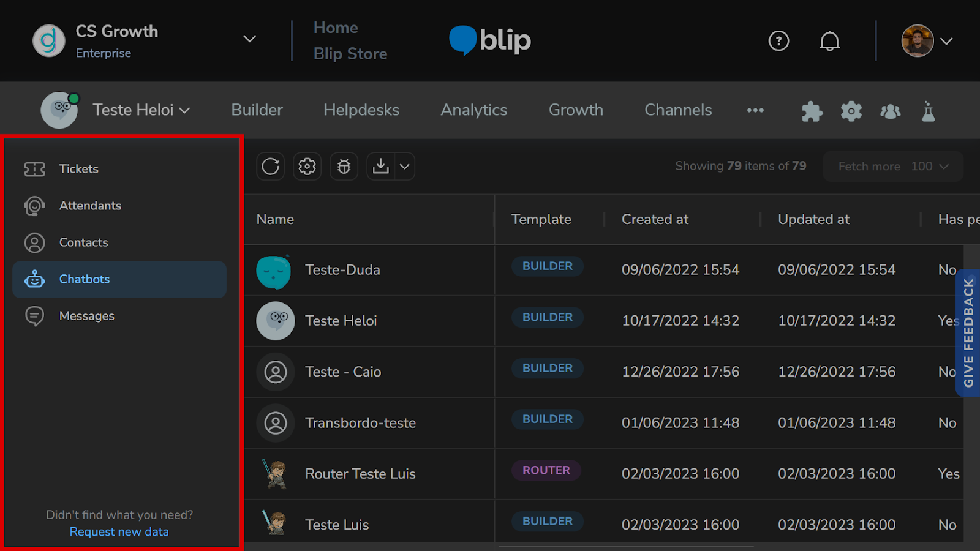Sort by Updated at column

(813, 219)
